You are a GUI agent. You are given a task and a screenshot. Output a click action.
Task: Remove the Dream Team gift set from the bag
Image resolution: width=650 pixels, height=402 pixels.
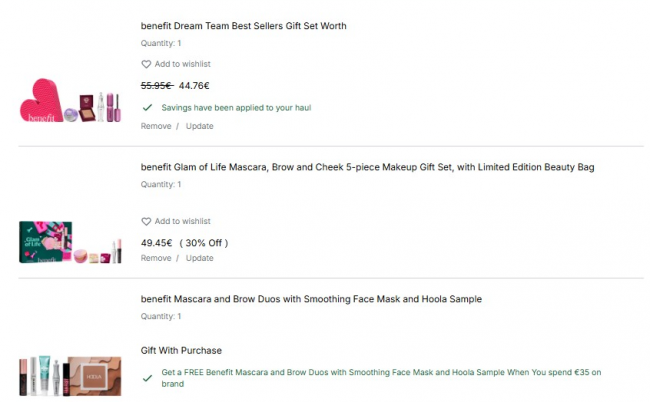pyautogui.click(x=156, y=126)
